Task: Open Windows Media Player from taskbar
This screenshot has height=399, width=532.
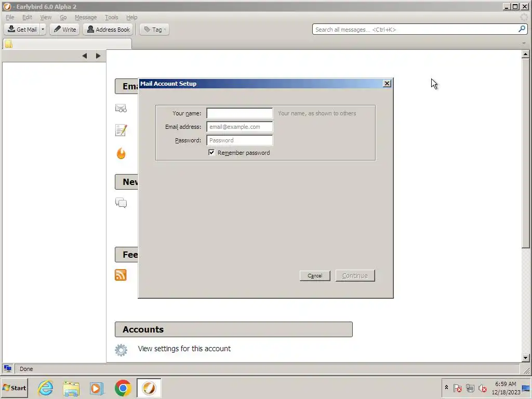Action: [x=97, y=389]
